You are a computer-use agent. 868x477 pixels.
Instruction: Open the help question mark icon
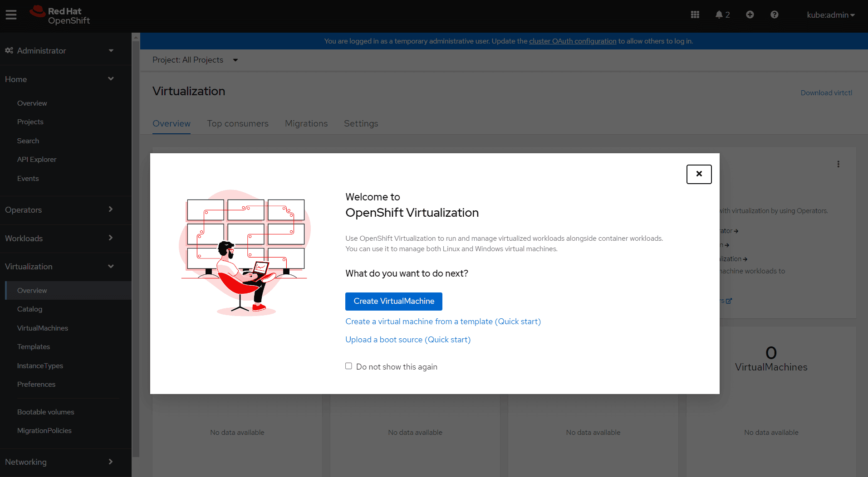coord(774,15)
